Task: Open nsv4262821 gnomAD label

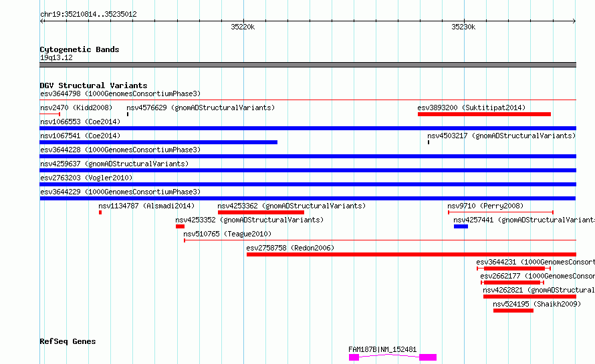Action: click(539, 290)
